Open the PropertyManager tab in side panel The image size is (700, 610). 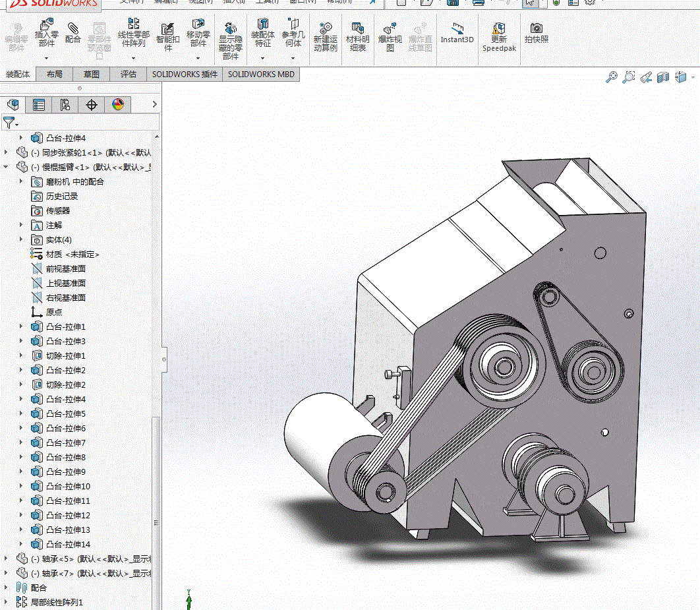pyautogui.click(x=39, y=104)
